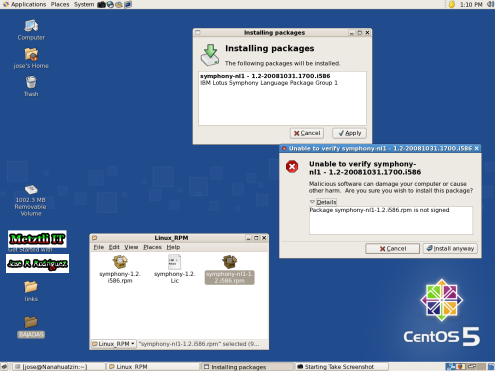The width and height of the screenshot is (495, 371).
Task: Open the Applications menu in top panel
Action: [24, 4]
